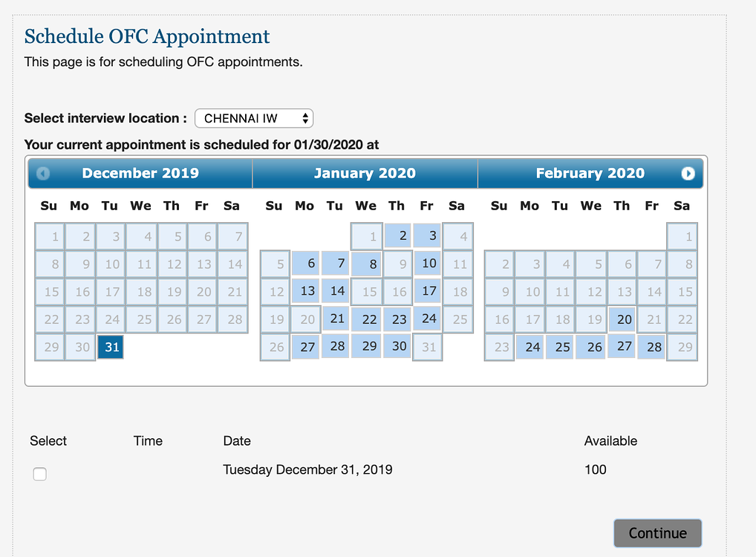The width and height of the screenshot is (756, 557).
Task: Open the interview location dropdown
Action: tap(254, 118)
